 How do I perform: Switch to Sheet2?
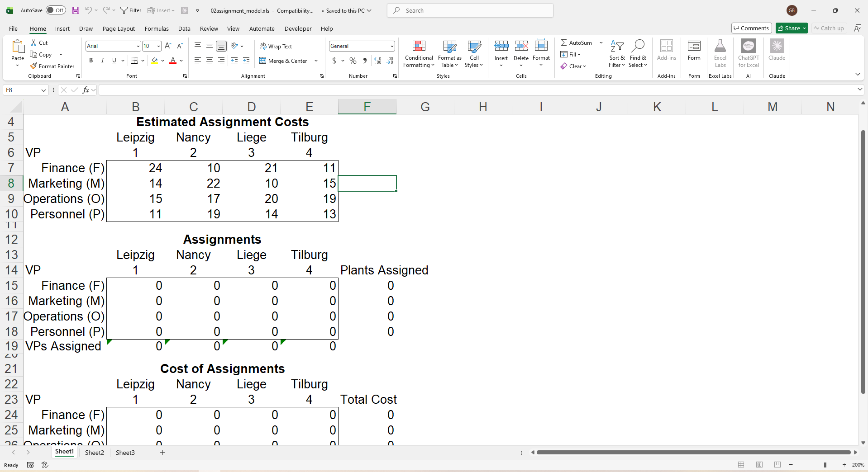click(x=95, y=452)
